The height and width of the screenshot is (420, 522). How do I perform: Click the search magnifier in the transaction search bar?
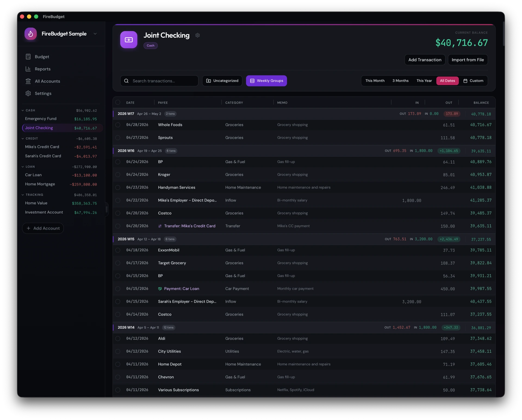[126, 81]
